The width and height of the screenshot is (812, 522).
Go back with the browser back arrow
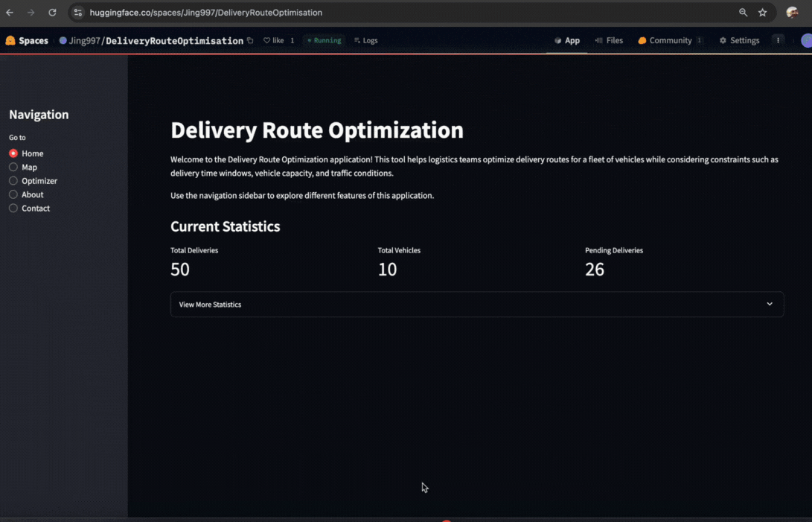pos(10,13)
